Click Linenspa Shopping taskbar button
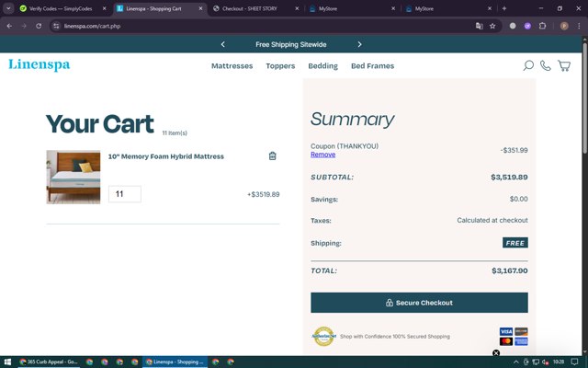Image resolution: width=588 pixels, height=368 pixels. (x=175, y=362)
